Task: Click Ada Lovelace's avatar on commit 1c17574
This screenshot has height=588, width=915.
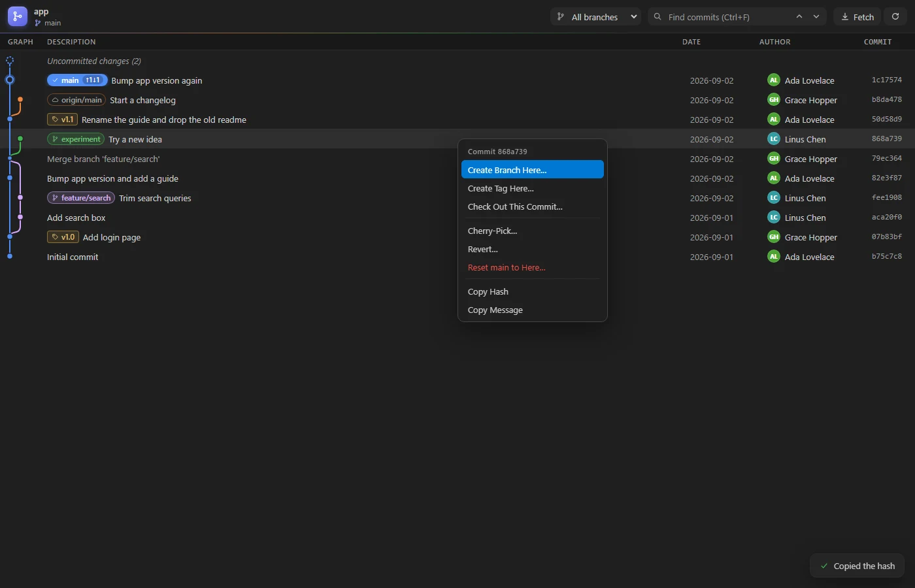Action: click(x=774, y=80)
